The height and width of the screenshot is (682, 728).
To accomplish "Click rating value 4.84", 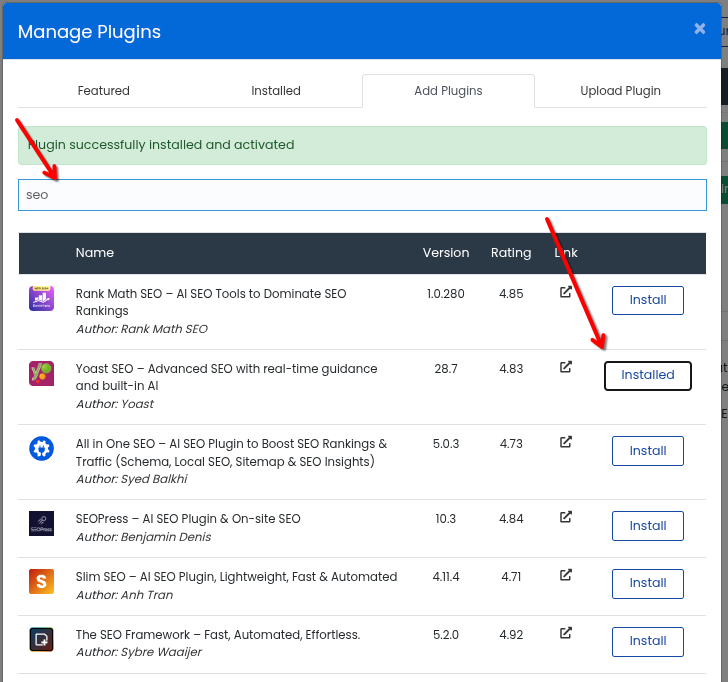I will (511, 519).
